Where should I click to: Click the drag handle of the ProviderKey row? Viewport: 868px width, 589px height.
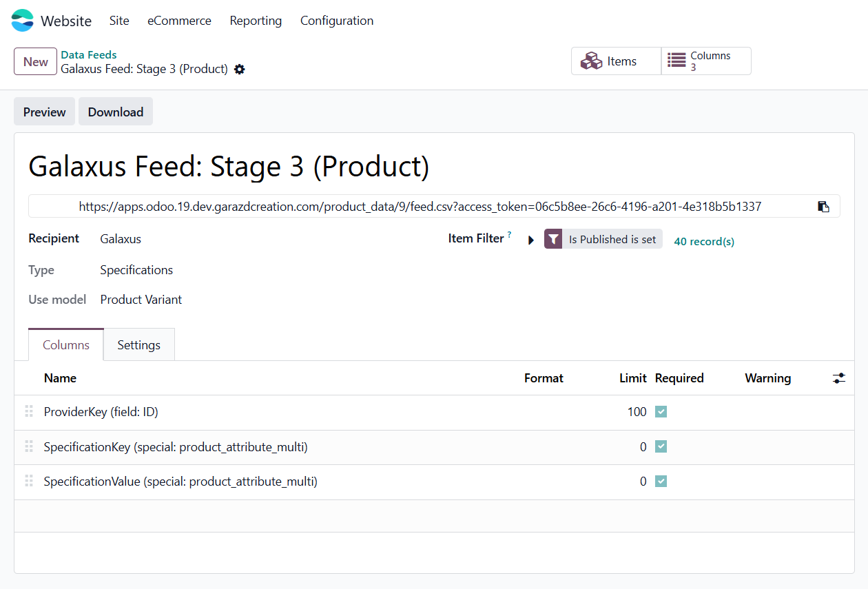click(29, 411)
